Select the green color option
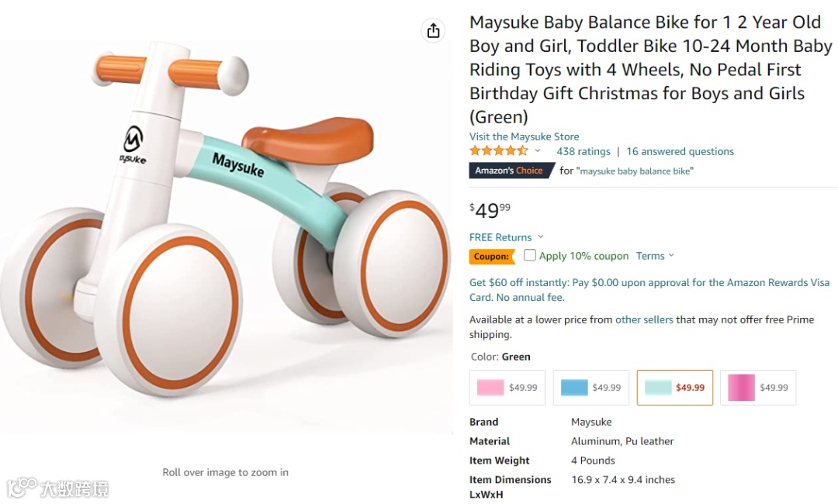Viewport: 838px width, 504px height. 674,388
